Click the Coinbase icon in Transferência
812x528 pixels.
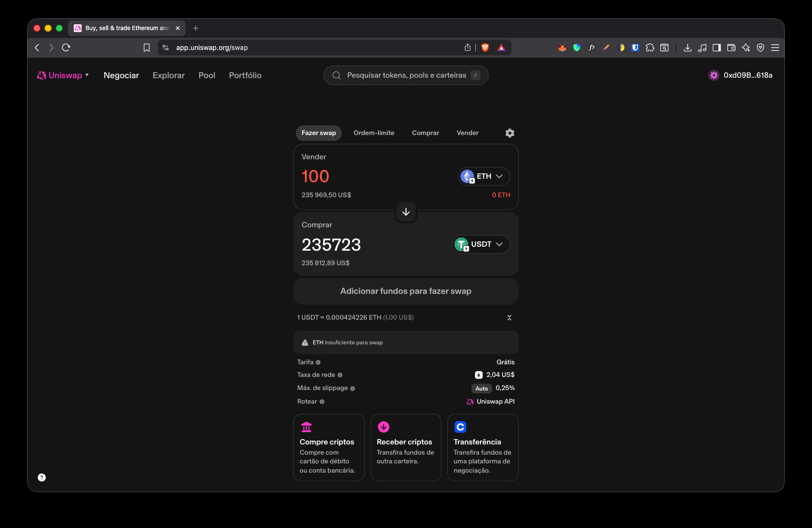click(460, 427)
